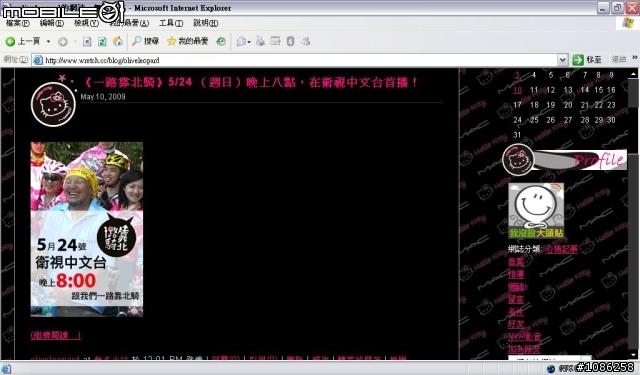Launch Messenger from the toolbar icon
640x375 pixels.
coord(305,41)
